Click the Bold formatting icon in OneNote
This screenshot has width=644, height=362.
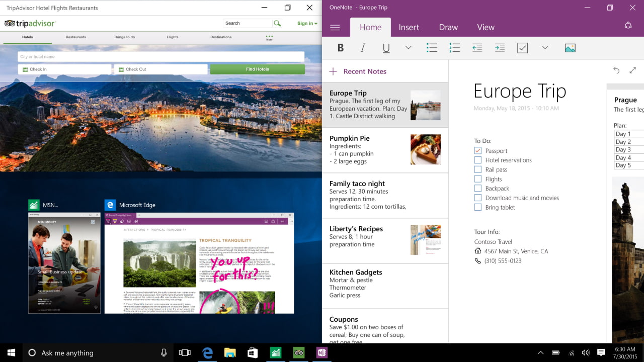click(341, 48)
